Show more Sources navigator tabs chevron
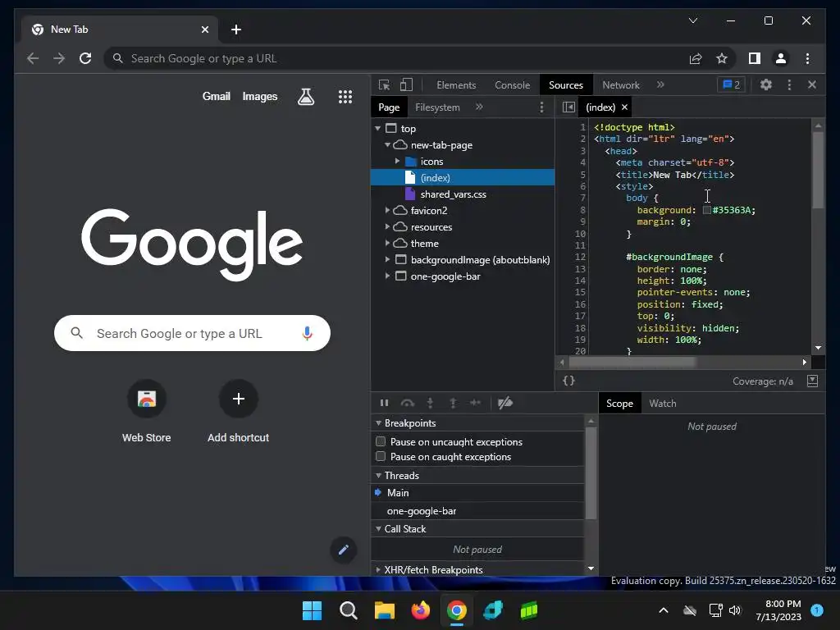Viewport: 840px width, 630px height. point(479,107)
